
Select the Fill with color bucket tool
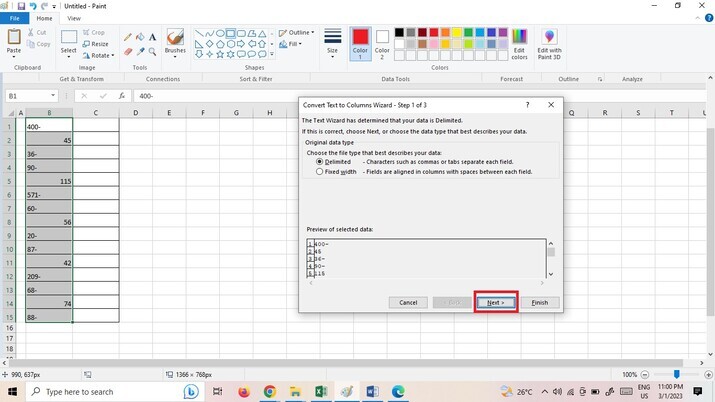(140, 37)
